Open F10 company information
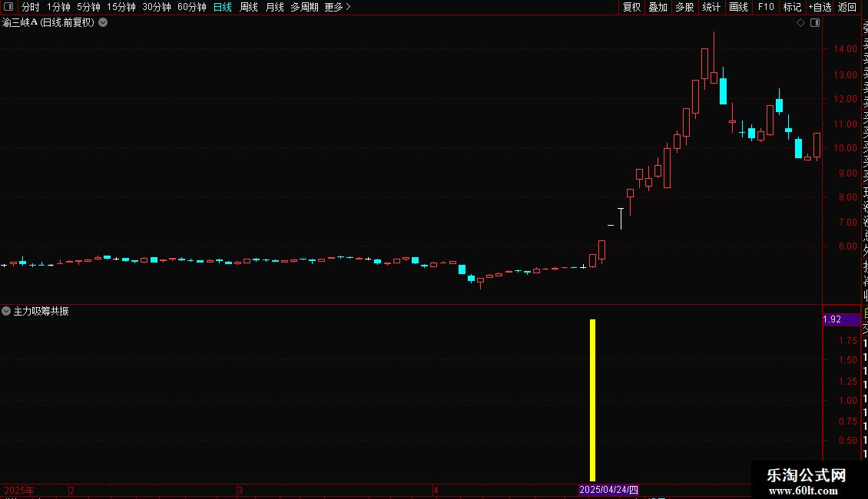This screenshot has height=499, width=868. (766, 7)
